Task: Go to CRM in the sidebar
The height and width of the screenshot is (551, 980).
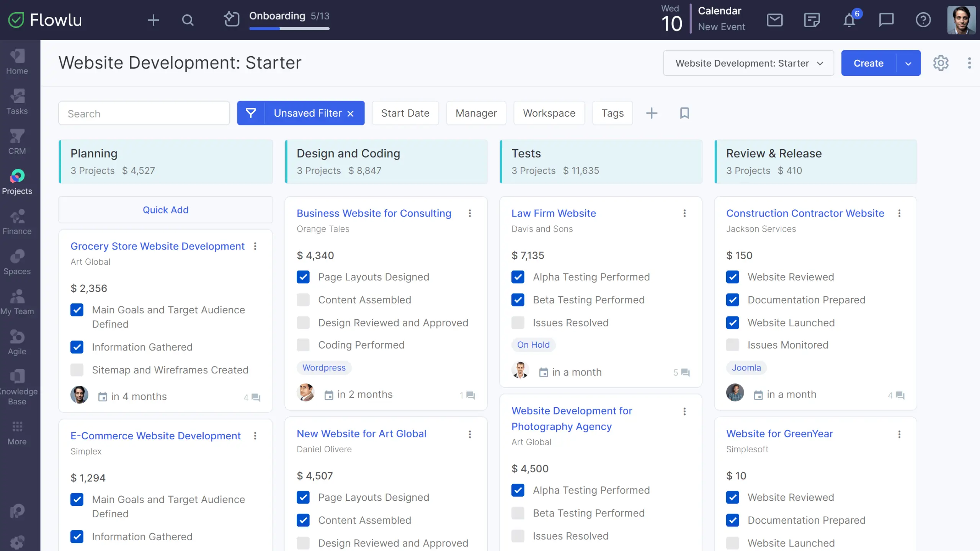Action: tap(17, 142)
